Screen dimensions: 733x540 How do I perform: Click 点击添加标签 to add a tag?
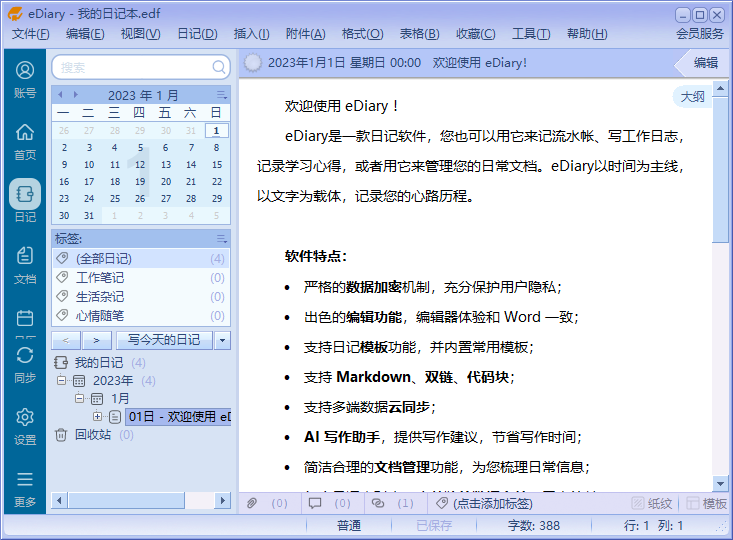click(x=493, y=504)
